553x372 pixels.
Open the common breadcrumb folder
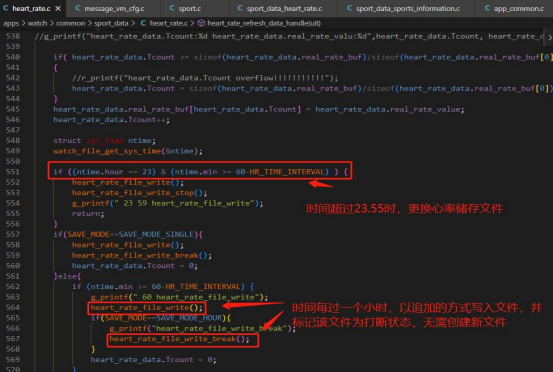(71, 23)
